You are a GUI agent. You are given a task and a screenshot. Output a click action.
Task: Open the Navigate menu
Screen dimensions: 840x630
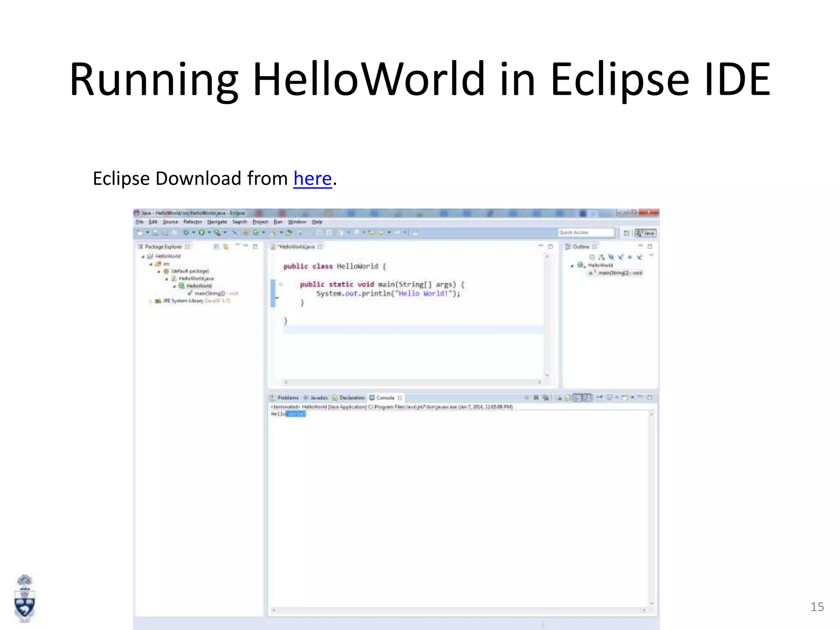pos(217,222)
